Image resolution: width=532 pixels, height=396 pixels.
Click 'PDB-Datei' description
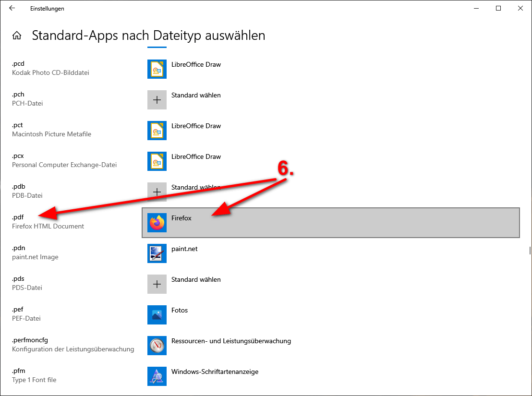(27, 196)
